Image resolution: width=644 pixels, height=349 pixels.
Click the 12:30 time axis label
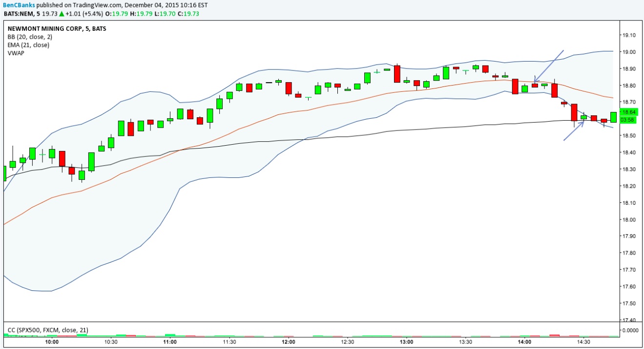347,342
